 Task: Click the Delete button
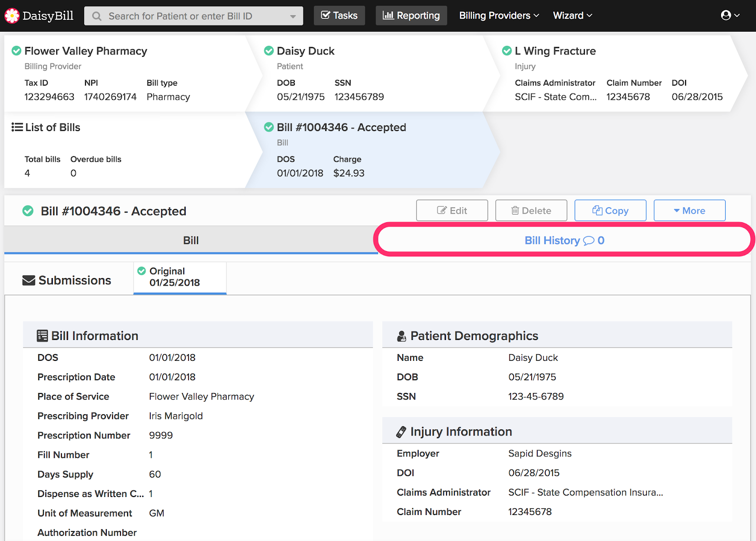531,210
